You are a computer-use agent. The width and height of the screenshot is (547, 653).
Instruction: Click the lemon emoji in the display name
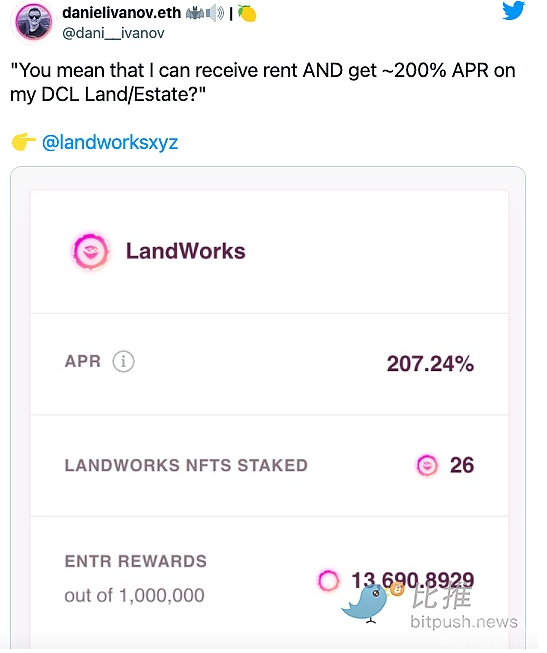click(x=247, y=13)
